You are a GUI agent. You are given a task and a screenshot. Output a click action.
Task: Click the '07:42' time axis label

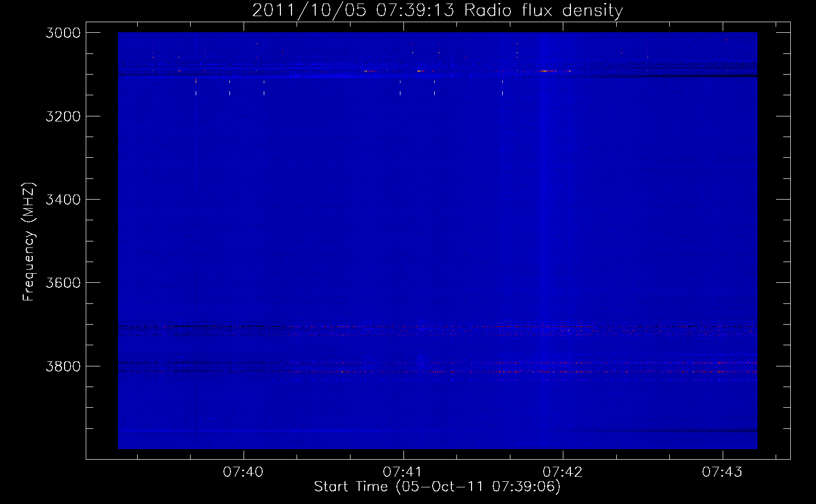[563, 472]
